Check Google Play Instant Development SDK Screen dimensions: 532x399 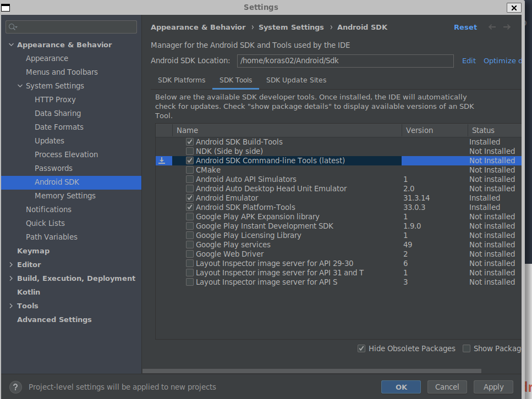(x=190, y=226)
